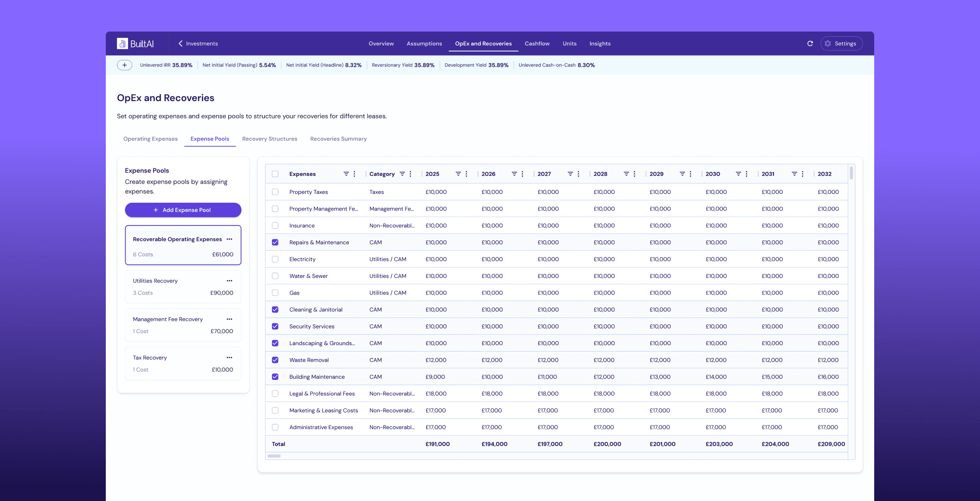Image resolution: width=980 pixels, height=501 pixels.
Task: Click the horizontal scrollbar under the table
Action: pos(274,456)
